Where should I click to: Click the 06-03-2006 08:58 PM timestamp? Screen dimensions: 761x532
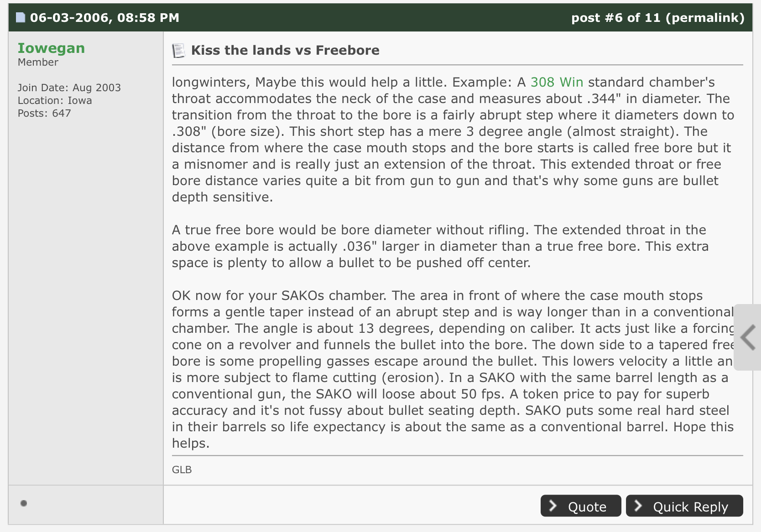104,18
